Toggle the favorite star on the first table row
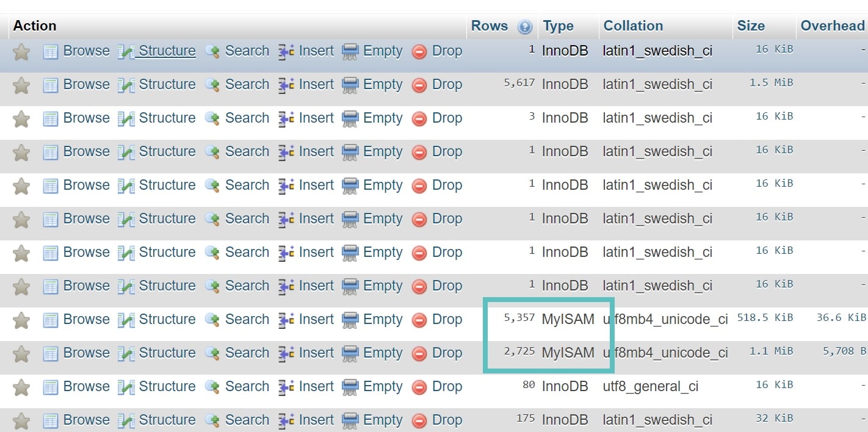Screen dimensions: 868x432 coord(21,51)
